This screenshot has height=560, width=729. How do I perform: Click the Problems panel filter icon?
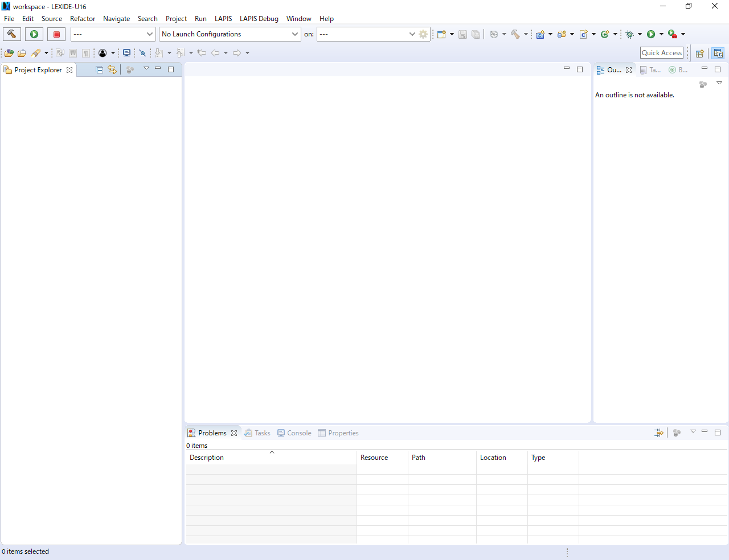click(659, 433)
